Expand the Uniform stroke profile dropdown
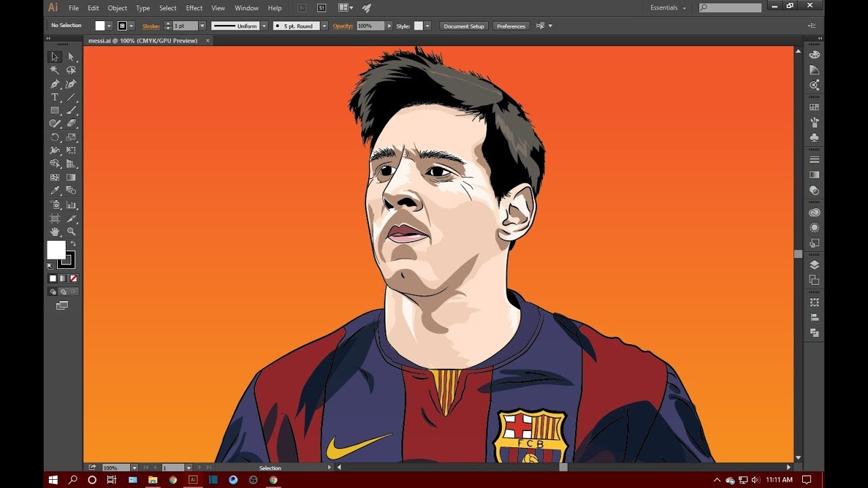868x488 pixels. pos(264,26)
